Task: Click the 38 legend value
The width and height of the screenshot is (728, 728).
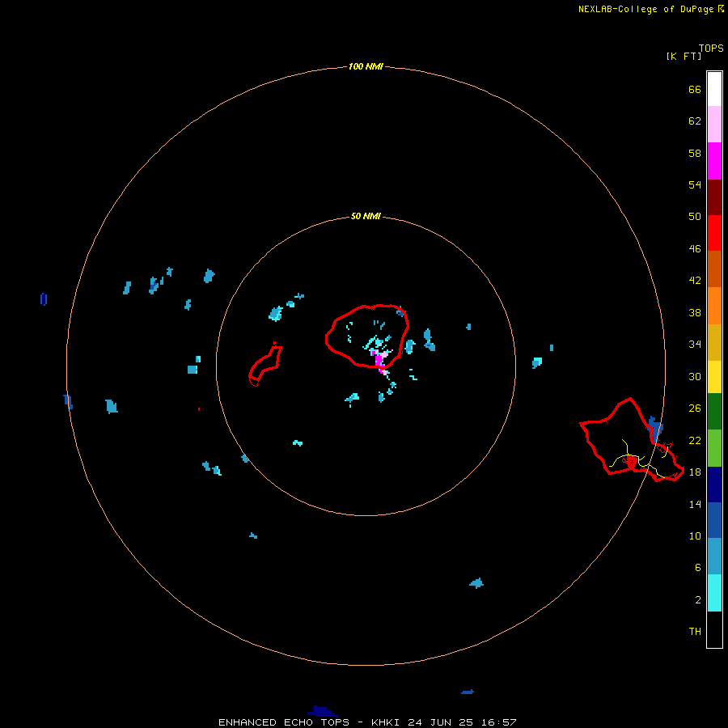Action: pyautogui.click(x=695, y=312)
